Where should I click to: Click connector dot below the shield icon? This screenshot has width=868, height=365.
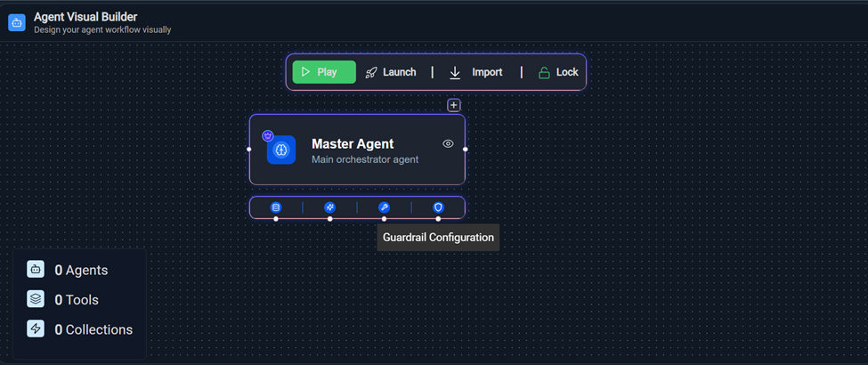pyautogui.click(x=438, y=219)
